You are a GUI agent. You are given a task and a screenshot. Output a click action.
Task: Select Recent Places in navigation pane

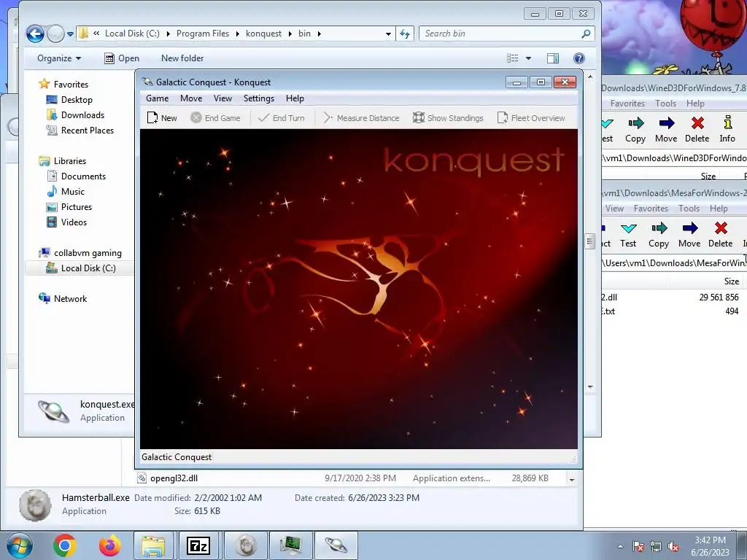88,130
